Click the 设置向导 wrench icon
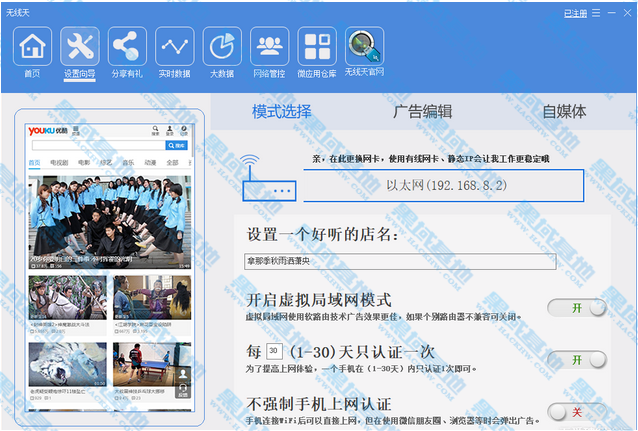Screen dimensions: 638x431 tap(80, 47)
